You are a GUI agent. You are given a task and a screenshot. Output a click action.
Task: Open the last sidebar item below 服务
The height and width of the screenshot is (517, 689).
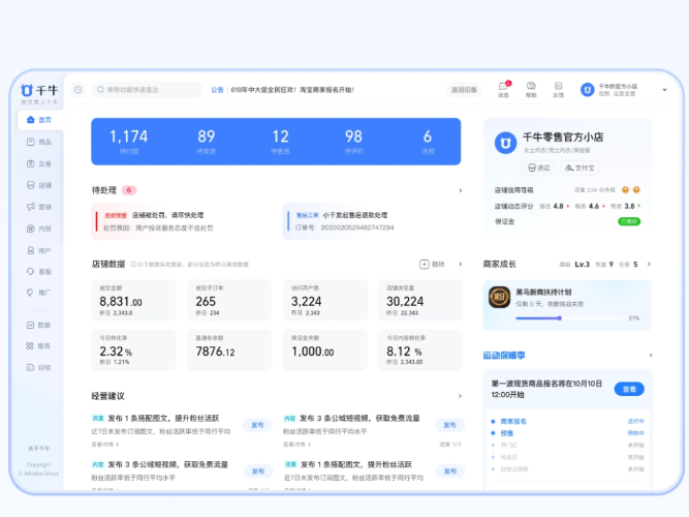(39, 367)
